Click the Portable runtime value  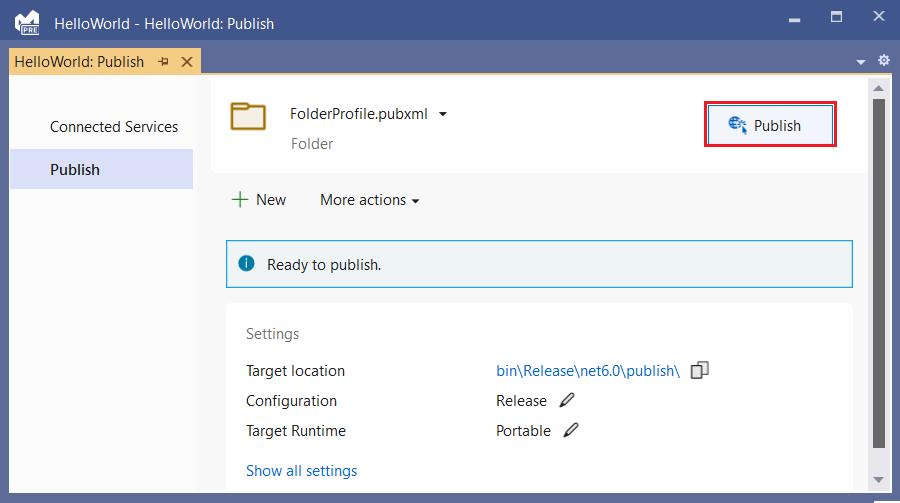pos(523,431)
